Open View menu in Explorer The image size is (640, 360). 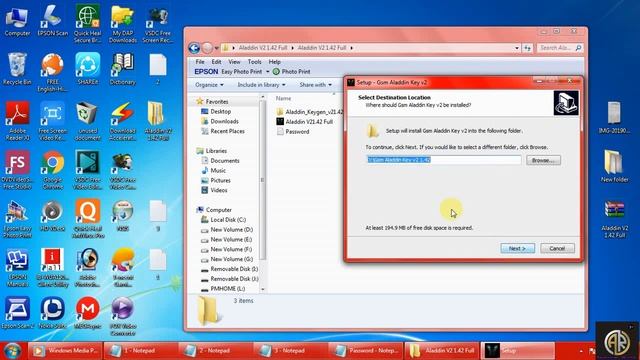[x=234, y=62]
